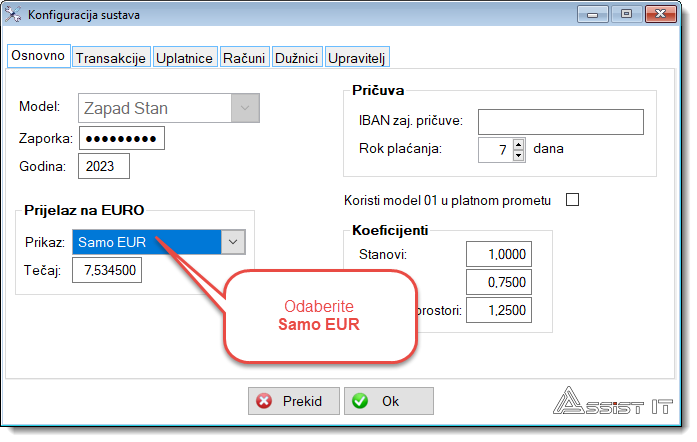This screenshot has height=442, width=697.
Task: Enable 'Koristi model 01' checkbox
Action: pos(573,200)
